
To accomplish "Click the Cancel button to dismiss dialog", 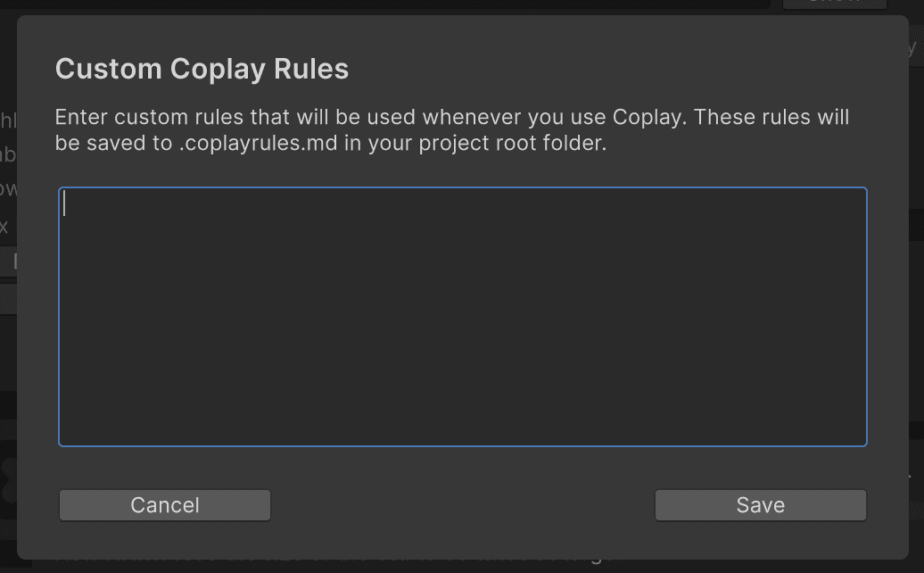I will point(164,504).
